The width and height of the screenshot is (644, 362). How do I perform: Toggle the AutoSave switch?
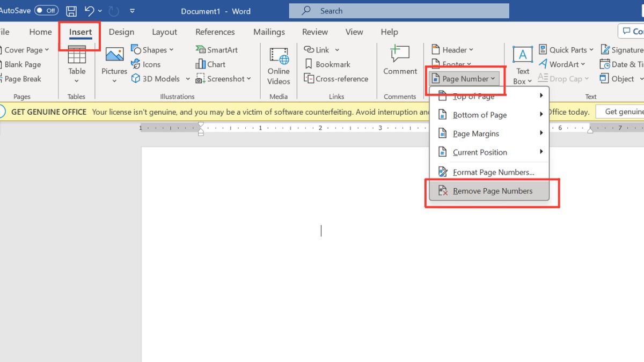pyautogui.click(x=47, y=11)
